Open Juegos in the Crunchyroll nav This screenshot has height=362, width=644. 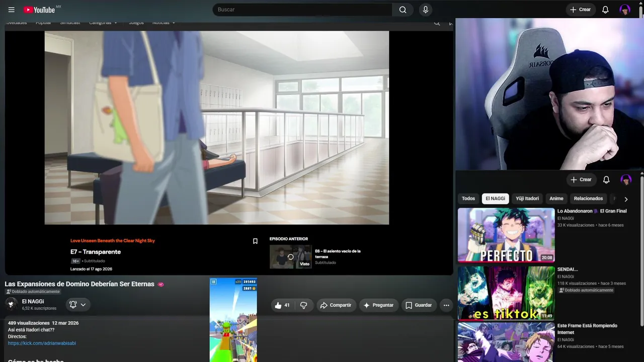click(136, 23)
